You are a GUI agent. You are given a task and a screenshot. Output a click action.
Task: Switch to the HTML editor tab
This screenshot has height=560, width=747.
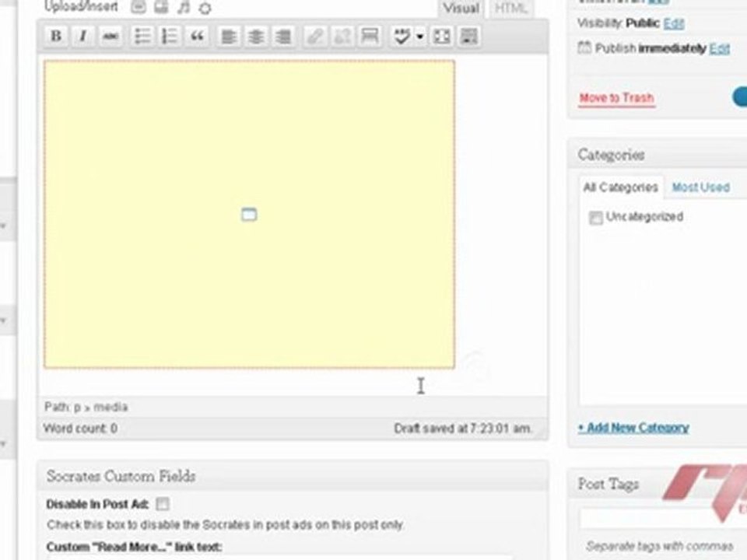pos(510,9)
